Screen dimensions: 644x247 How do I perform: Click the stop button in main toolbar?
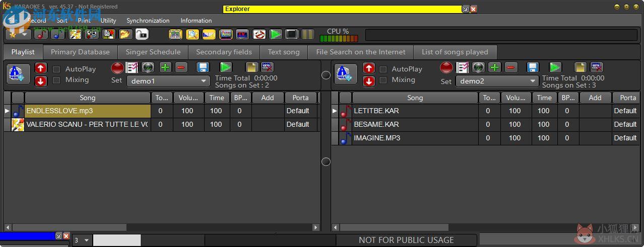click(x=292, y=34)
